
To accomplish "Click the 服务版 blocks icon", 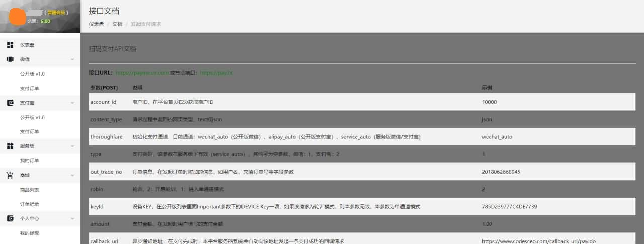I will pyautogui.click(x=10, y=146).
